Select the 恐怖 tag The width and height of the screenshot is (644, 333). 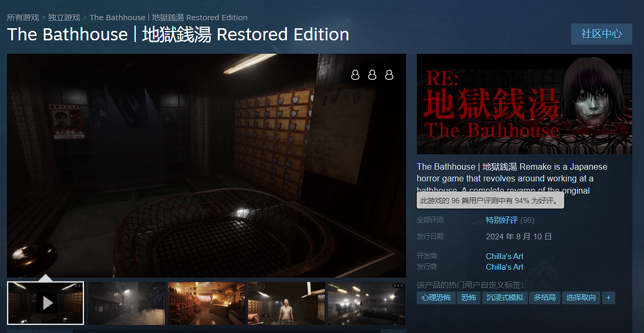pyautogui.click(x=468, y=298)
